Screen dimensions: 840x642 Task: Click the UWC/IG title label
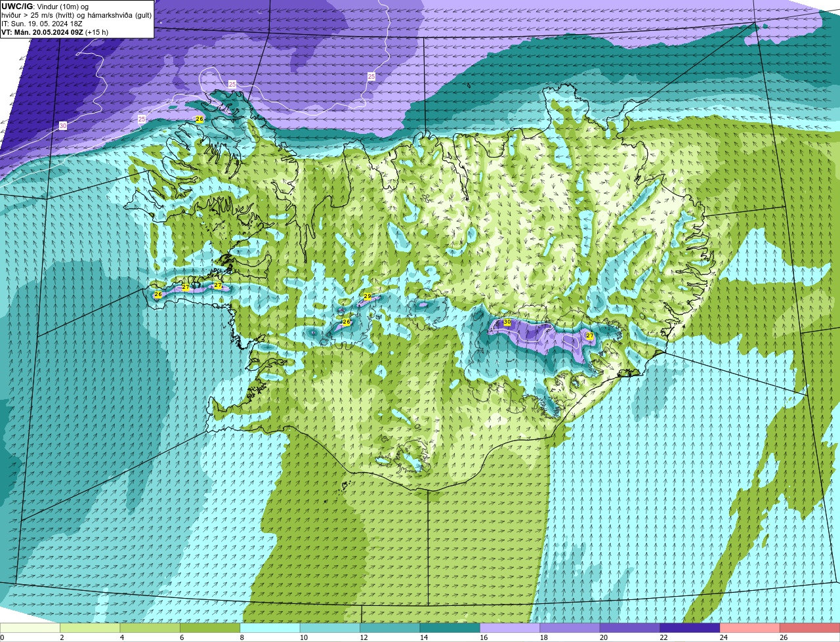click(17, 6)
